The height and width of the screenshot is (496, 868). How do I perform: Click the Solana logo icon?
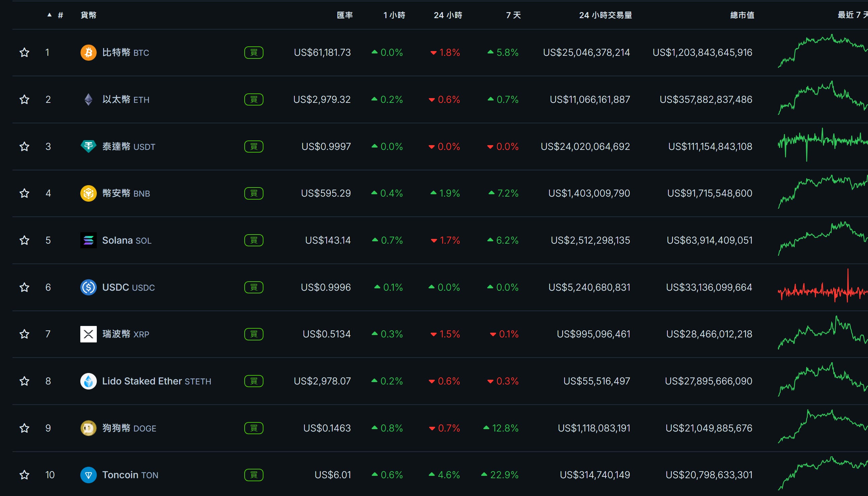coord(88,240)
